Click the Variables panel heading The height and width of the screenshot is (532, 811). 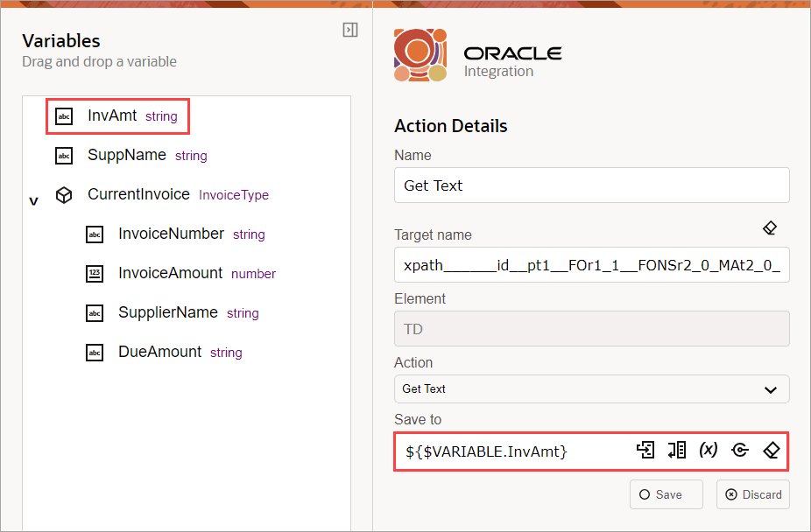[x=61, y=41]
